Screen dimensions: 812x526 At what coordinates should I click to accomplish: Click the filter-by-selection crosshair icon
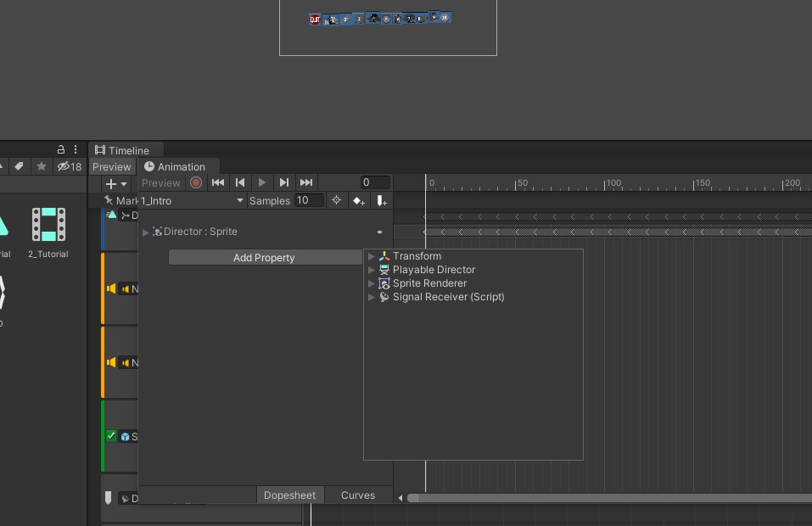336,200
